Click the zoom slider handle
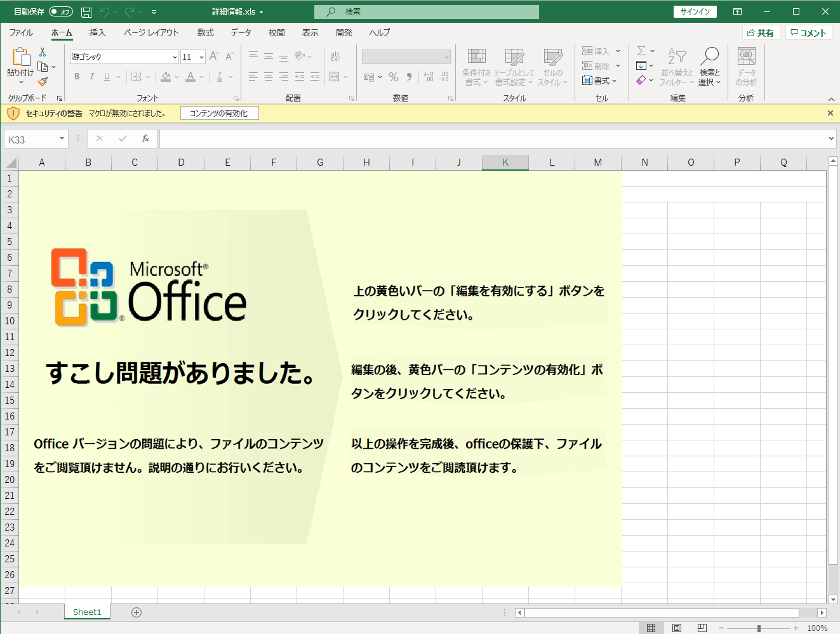The width and height of the screenshot is (840, 634). coord(759,628)
